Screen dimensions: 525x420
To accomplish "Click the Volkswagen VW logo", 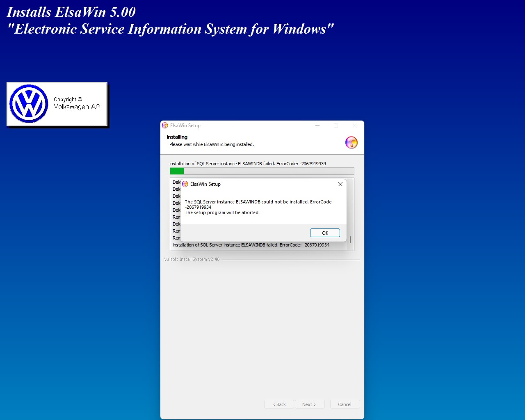I will (x=29, y=104).
